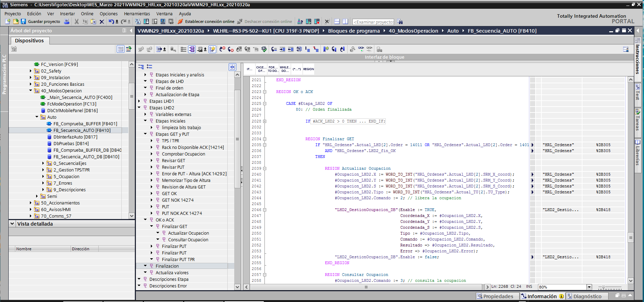Click the Cut scissors icon

[77, 22]
